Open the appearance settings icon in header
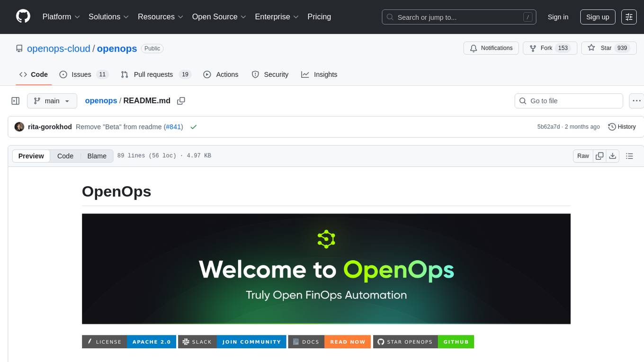Screen dimensions: 644x362 (629, 17)
